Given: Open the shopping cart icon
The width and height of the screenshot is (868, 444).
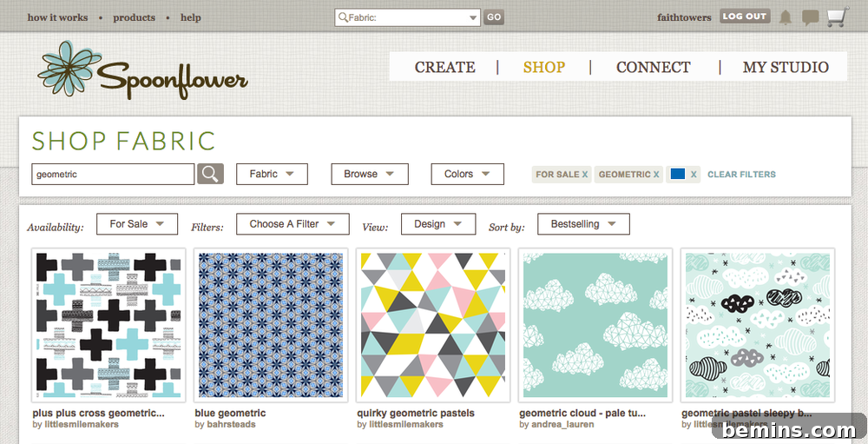Looking at the screenshot, I should [838, 17].
